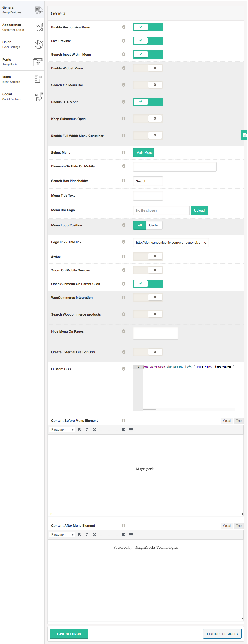Click the Restore Defaults button
Image resolution: width=248 pixels, height=644 pixels.
click(222, 634)
